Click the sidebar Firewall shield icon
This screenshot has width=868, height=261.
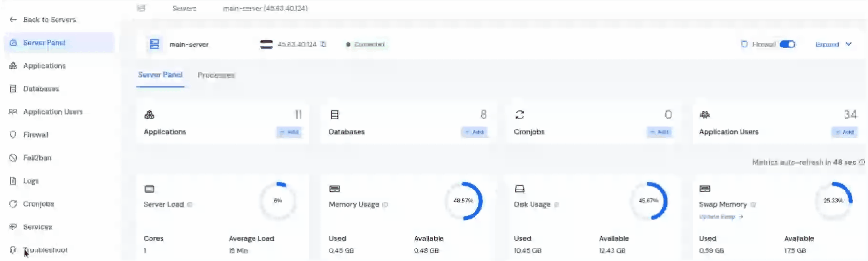coord(13,135)
